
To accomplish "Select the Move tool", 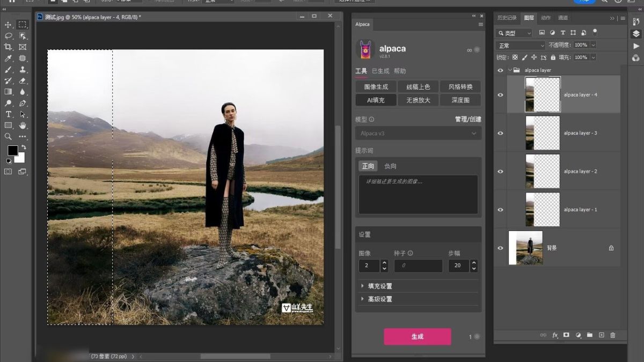I will click(8, 25).
